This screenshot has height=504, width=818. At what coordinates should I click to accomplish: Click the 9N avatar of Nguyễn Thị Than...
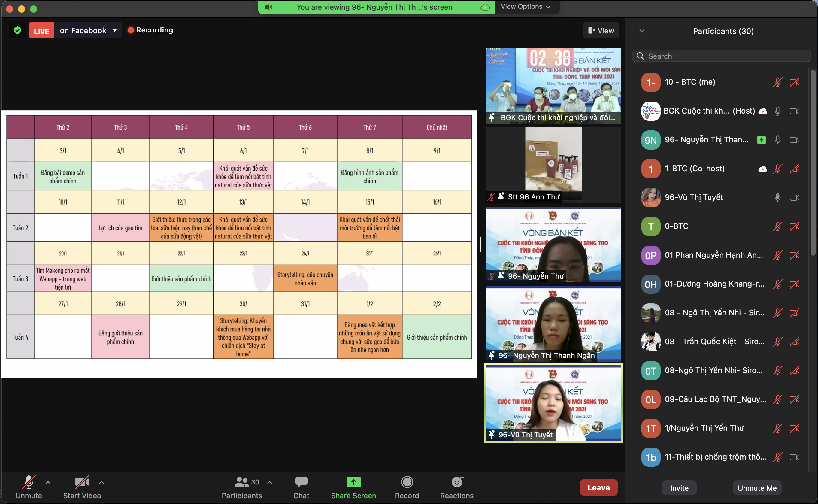[650, 140]
